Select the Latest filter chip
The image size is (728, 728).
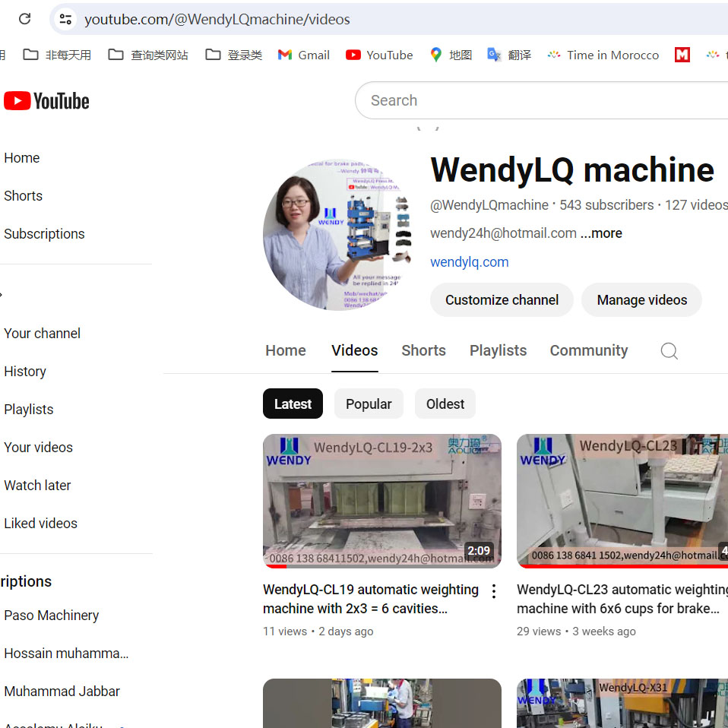coord(293,404)
